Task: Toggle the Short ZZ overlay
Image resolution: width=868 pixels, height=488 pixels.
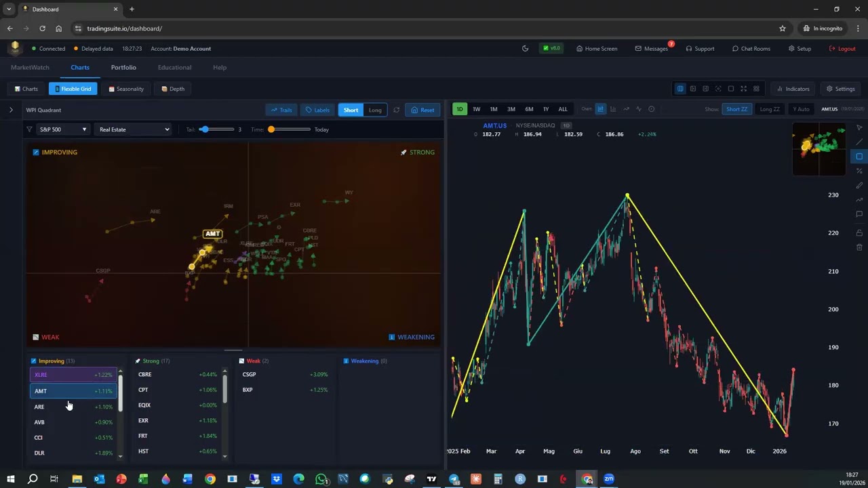Action: (x=736, y=109)
